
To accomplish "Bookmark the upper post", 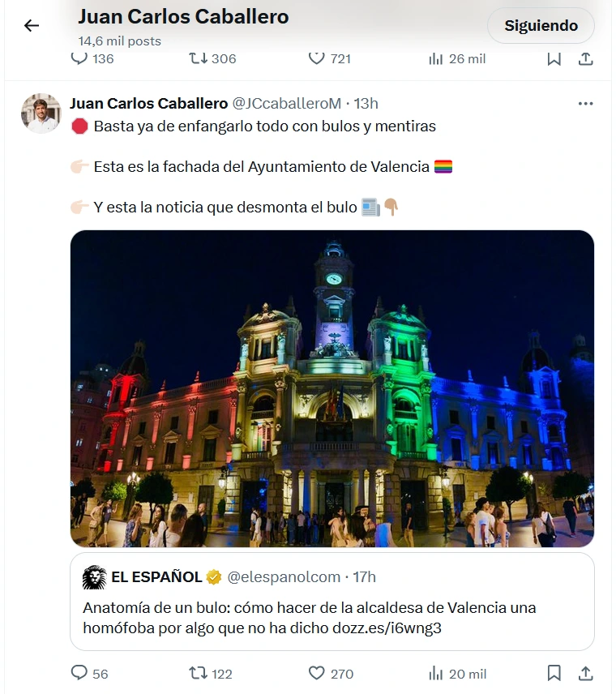I will pos(554,58).
